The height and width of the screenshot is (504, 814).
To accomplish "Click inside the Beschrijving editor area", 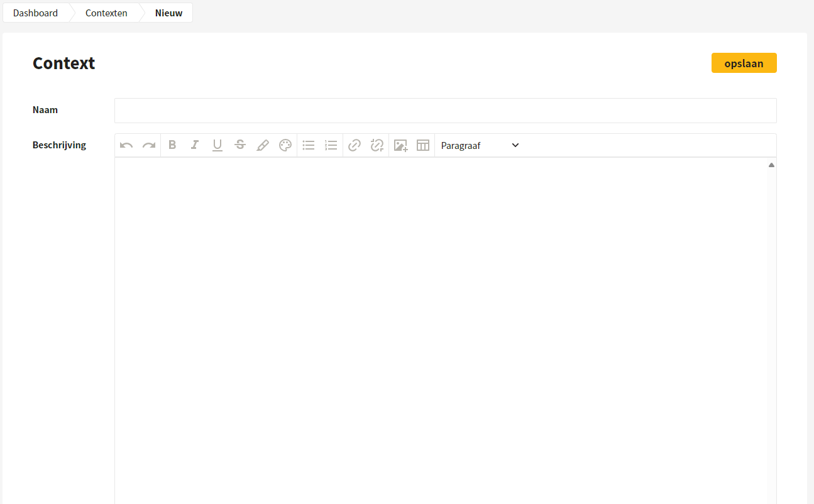I will coord(441,331).
